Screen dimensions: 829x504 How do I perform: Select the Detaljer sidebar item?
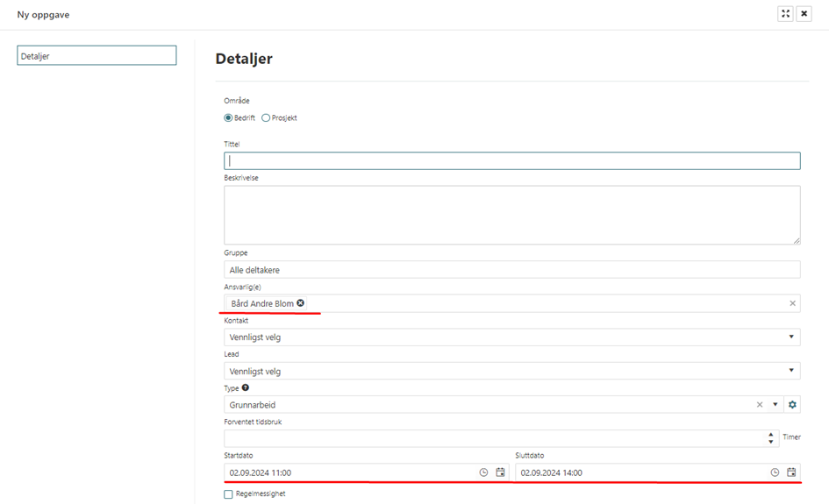click(x=96, y=56)
